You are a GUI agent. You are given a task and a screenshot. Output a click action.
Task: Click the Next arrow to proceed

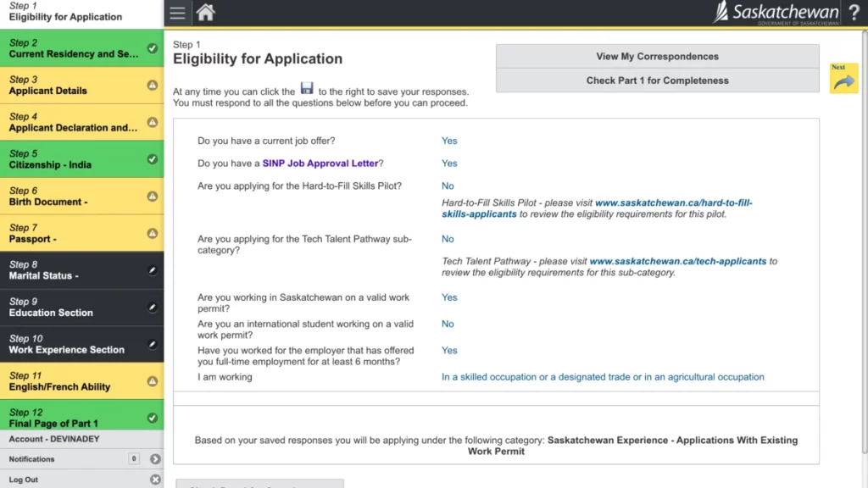click(843, 78)
